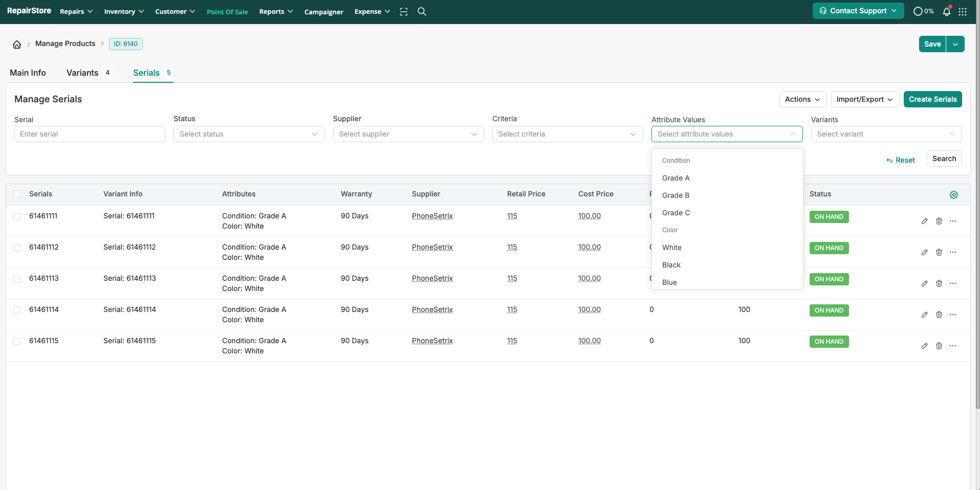
Task: Edit serial 61461111 with pencil icon
Action: pos(924,221)
